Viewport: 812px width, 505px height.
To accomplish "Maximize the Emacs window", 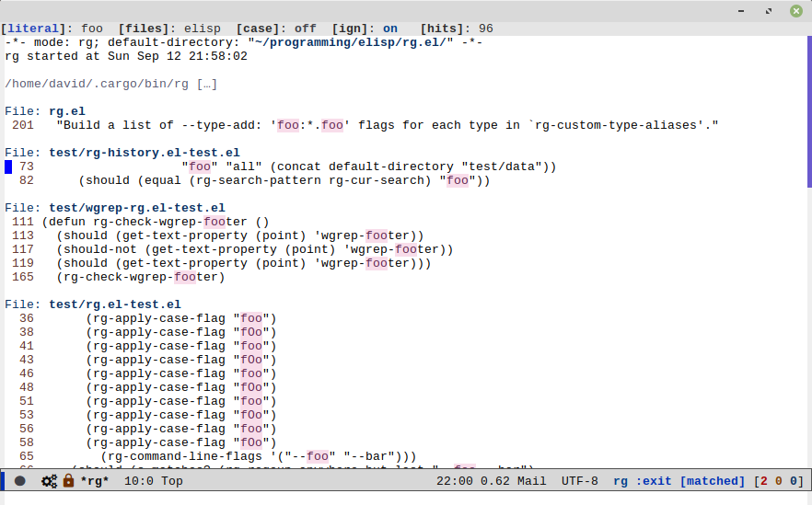I will 769,11.
